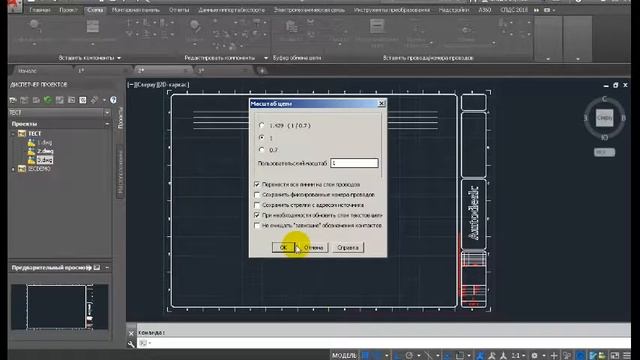640x360 pixels.
Task: Open the Схема ribbon tab
Action: click(x=95, y=10)
